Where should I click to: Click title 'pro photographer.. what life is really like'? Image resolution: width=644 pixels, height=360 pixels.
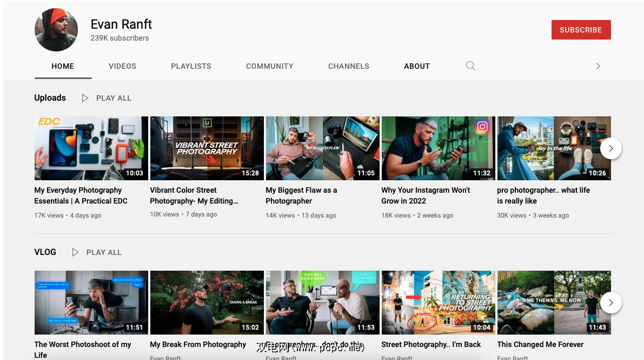coord(543,195)
